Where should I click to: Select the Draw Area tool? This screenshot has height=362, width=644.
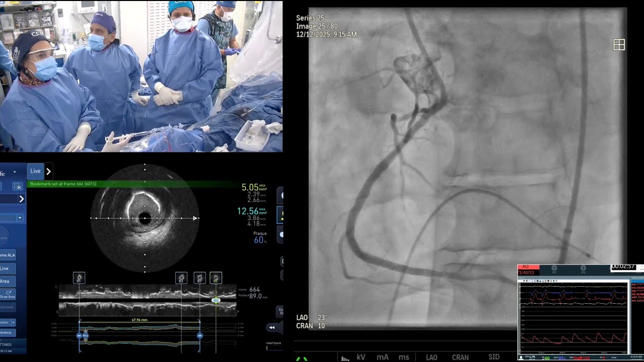point(8,295)
